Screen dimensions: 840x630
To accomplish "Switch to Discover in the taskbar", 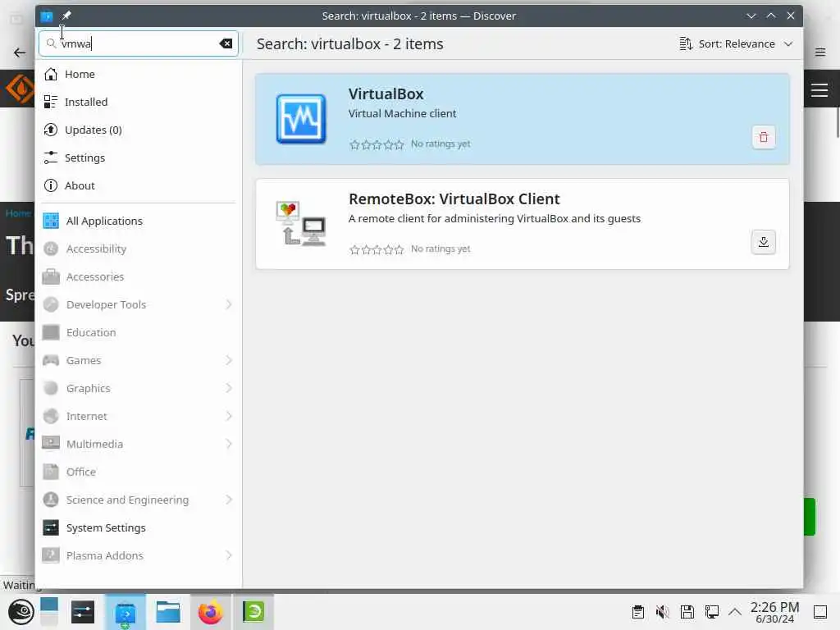I will [x=126, y=612].
